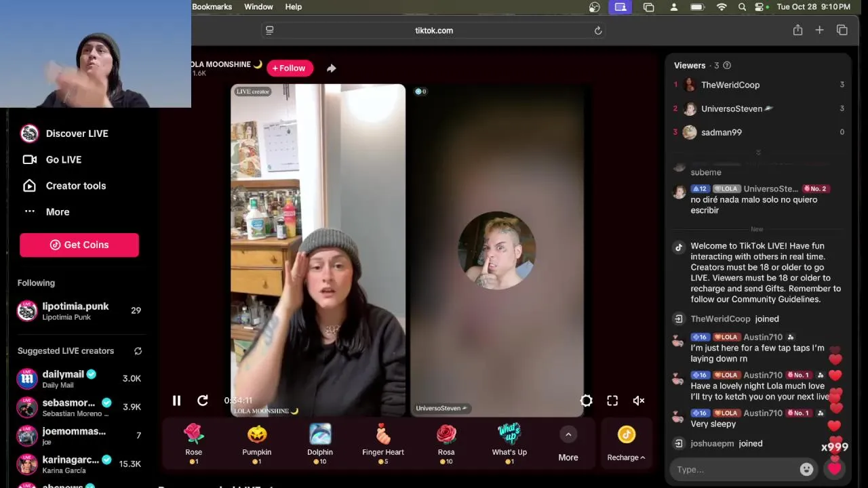Open macOS Spotlight search
The height and width of the screenshot is (488, 868).
742,7
